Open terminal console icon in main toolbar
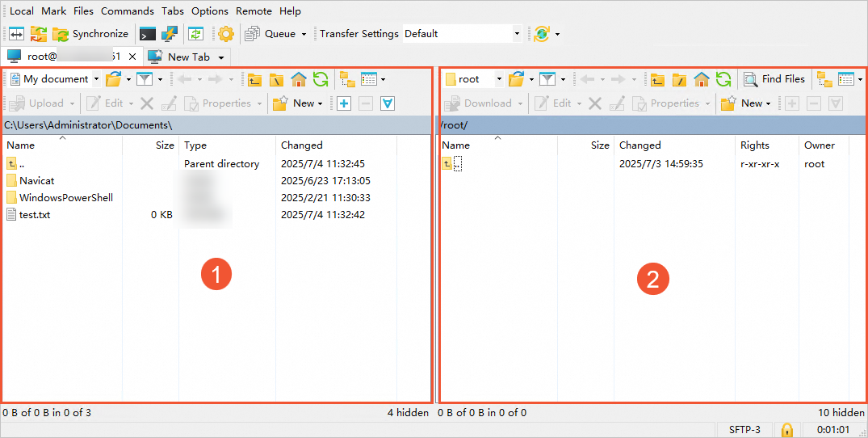Image resolution: width=868 pixels, height=438 pixels. (147, 34)
